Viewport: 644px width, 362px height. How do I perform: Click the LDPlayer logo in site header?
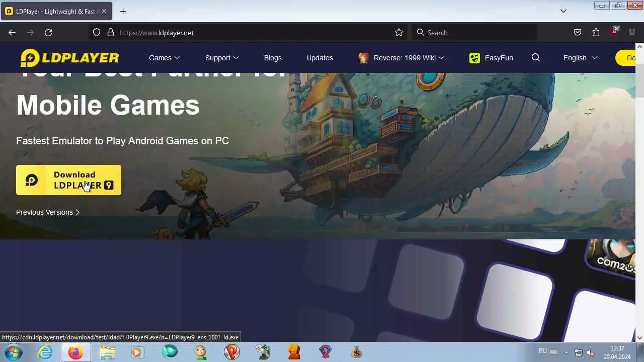point(69,58)
